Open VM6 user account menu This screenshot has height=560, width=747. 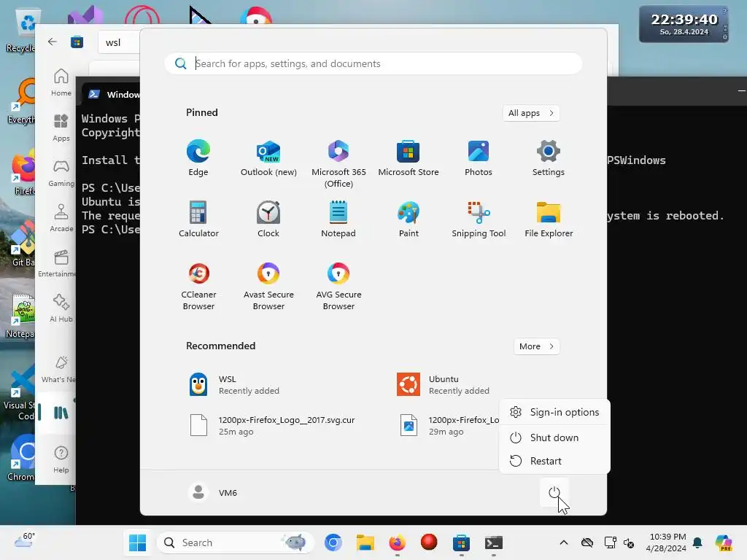pos(213,492)
